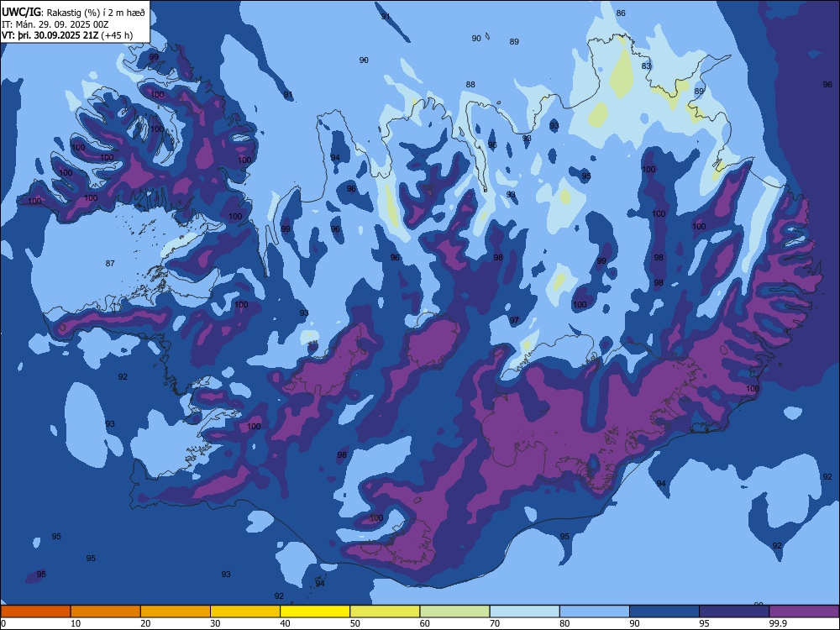Click the purple above-99.9 legend swatch

[804, 612]
